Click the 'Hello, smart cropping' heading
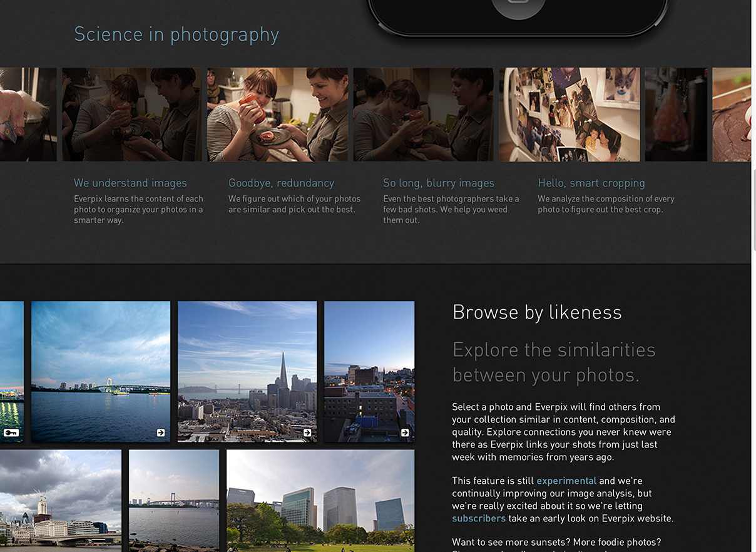 591,183
